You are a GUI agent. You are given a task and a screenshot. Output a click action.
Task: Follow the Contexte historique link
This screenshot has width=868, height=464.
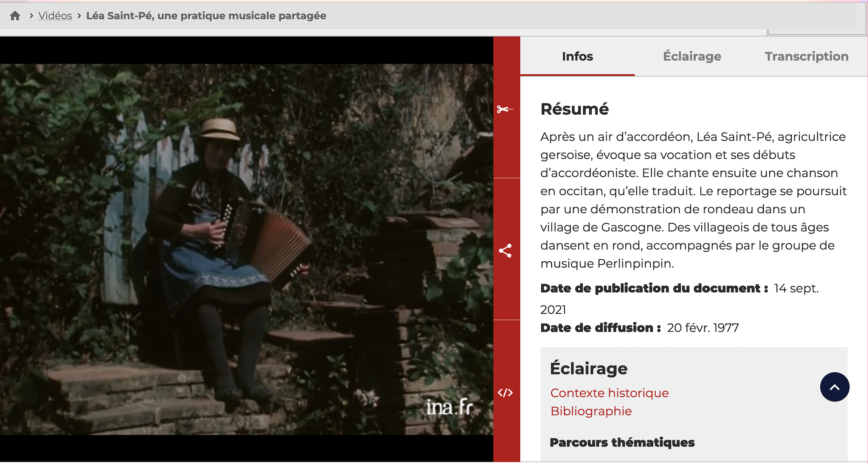(x=610, y=393)
